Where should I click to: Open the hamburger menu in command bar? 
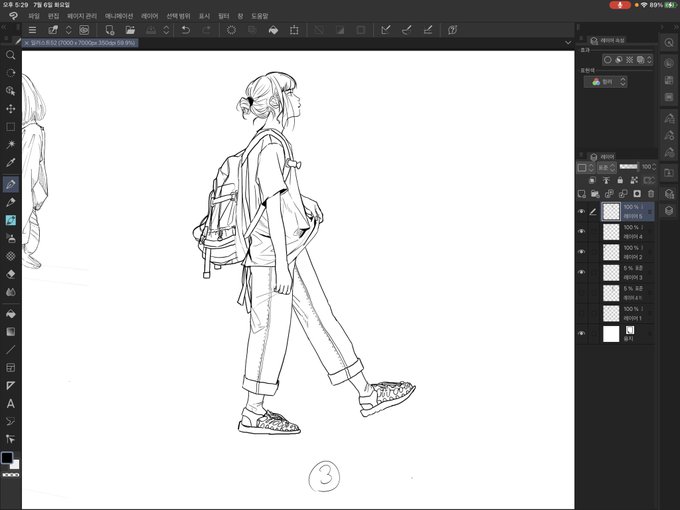32,30
